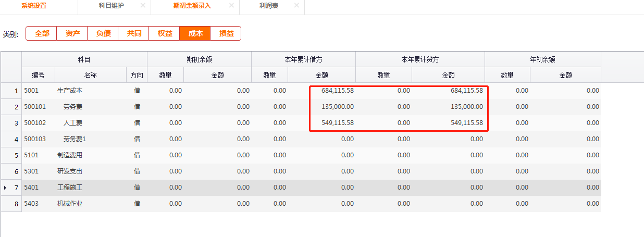644x237 pixels.
Task: Click the 损益 category filter
Action: click(x=226, y=33)
